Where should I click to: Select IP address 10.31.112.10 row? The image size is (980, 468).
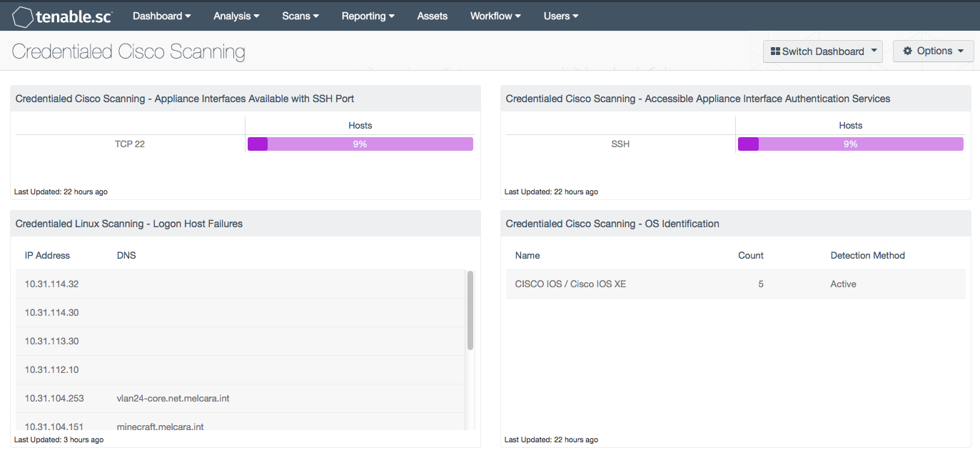coord(241,370)
